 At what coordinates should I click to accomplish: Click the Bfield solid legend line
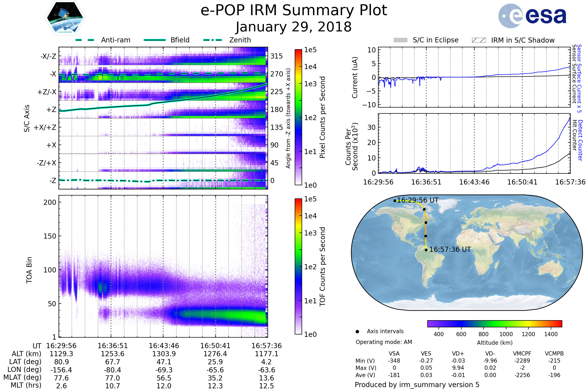click(155, 40)
